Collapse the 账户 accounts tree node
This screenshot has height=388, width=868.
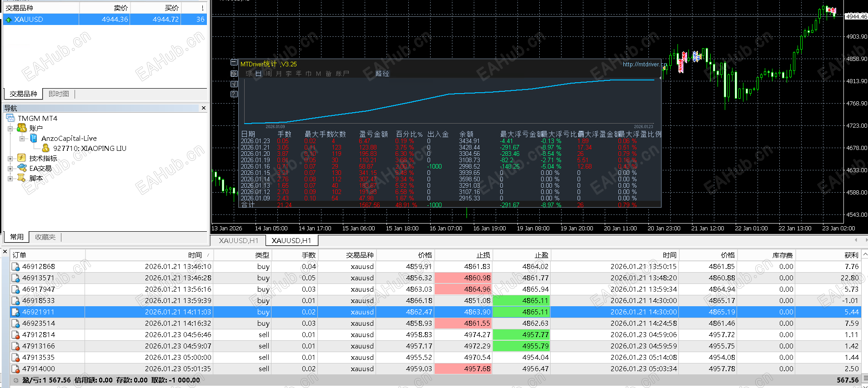point(10,129)
